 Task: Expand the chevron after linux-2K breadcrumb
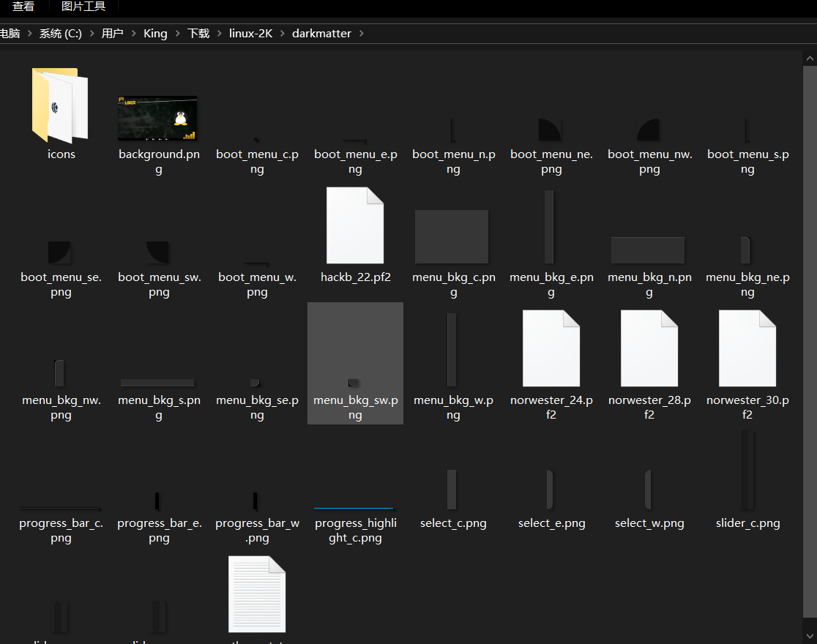tap(283, 34)
